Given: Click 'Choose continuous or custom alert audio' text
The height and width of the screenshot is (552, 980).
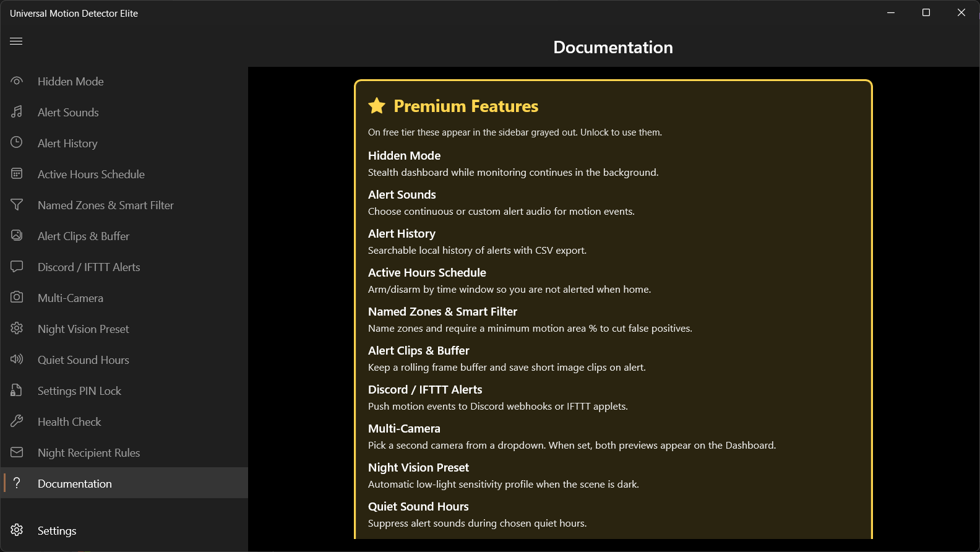Looking at the screenshot, I should [501, 212].
